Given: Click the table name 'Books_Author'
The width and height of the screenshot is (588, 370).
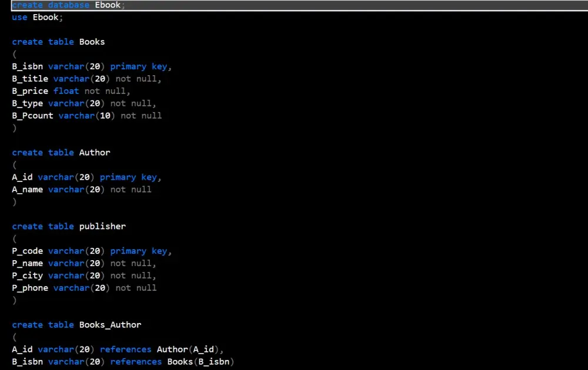Looking at the screenshot, I should point(111,325).
